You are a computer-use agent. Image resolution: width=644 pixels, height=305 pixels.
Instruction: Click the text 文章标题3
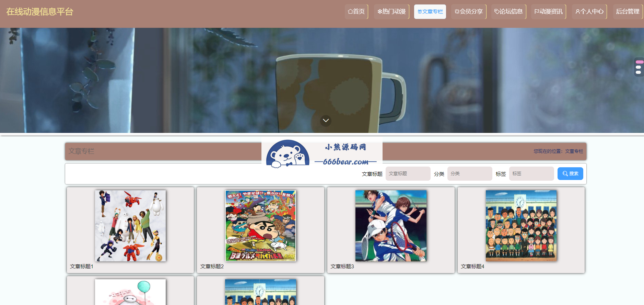pos(342,267)
